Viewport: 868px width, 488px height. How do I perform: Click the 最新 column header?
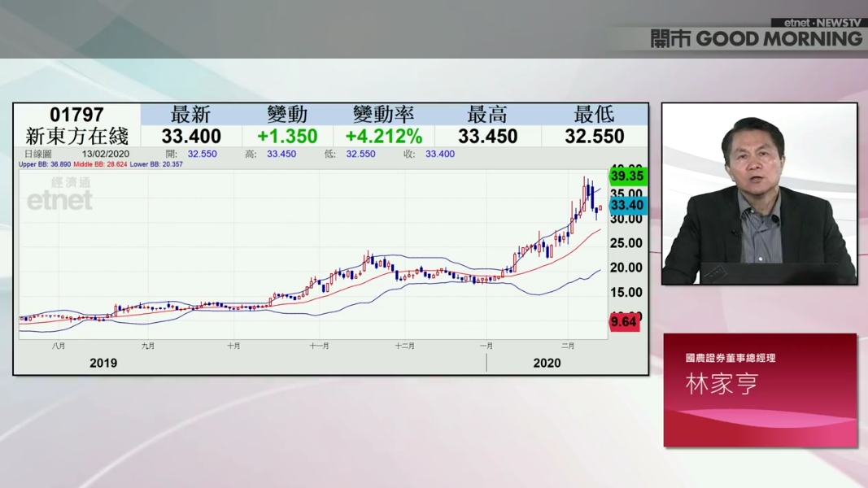tap(190, 115)
